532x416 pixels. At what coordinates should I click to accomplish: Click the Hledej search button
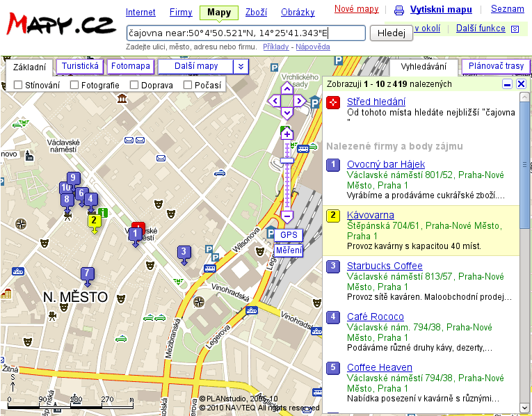[x=392, y=33]
